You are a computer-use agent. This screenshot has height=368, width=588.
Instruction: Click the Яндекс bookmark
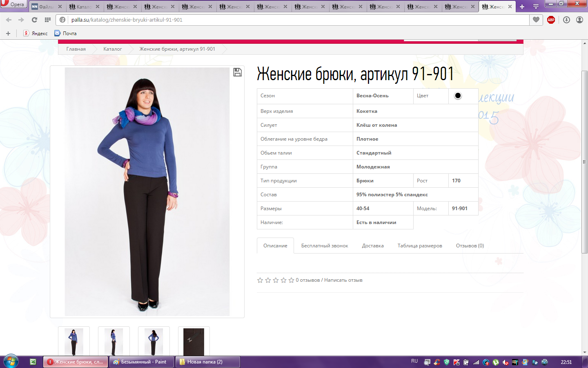(x=36, y=34)
